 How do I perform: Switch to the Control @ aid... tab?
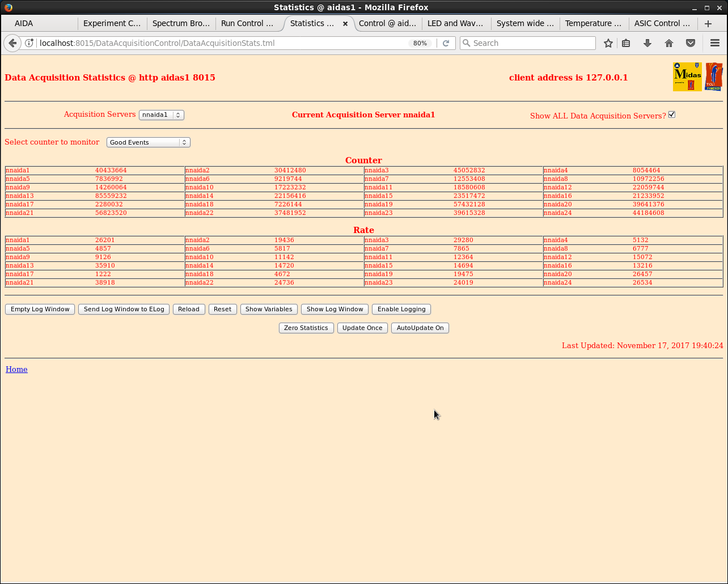click(388, 23)
